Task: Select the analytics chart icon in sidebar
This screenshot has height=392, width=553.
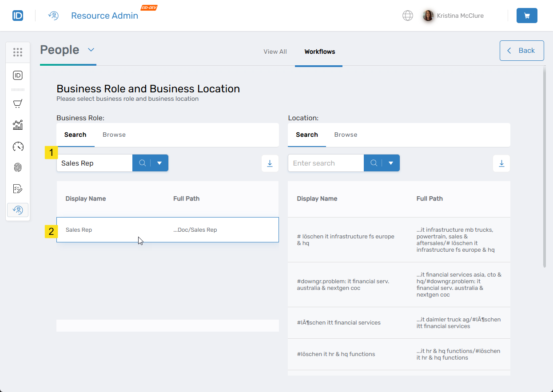Action: click(18, 125)
